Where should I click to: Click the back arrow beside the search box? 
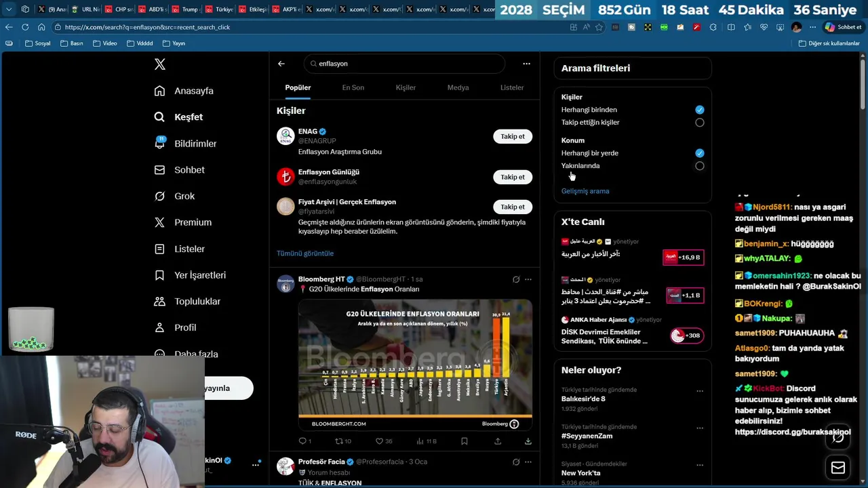[281, 64]
